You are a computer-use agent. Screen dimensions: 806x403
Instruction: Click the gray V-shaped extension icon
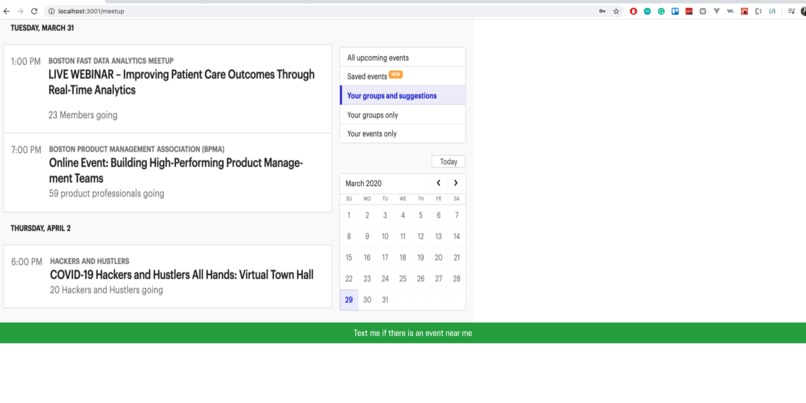[x=717, y=11]
